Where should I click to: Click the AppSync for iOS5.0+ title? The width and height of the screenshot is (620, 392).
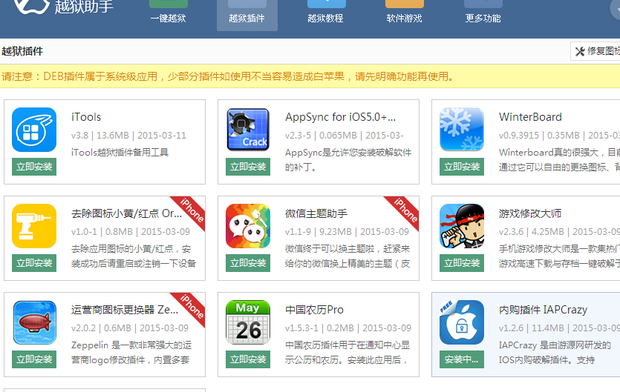(340, 117)
